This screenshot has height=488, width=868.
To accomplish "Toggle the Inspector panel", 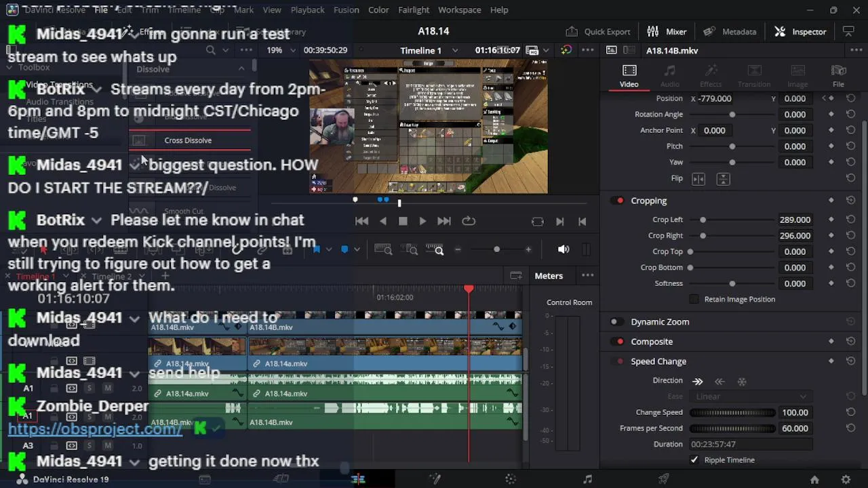I will 800,31.
